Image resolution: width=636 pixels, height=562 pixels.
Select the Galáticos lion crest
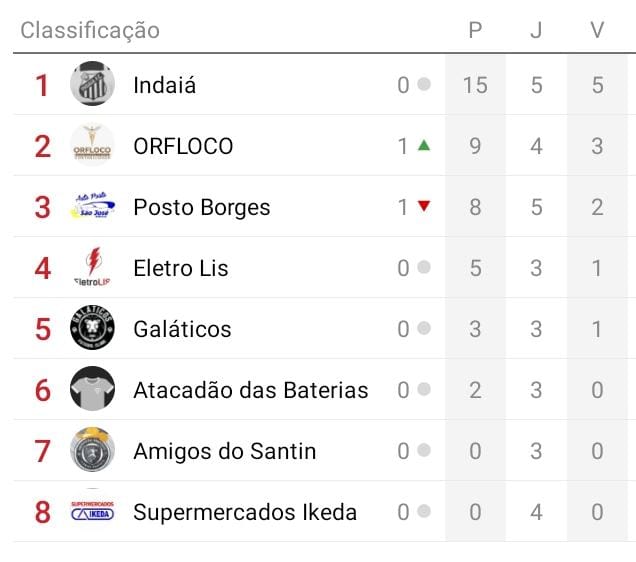point(92,329)
